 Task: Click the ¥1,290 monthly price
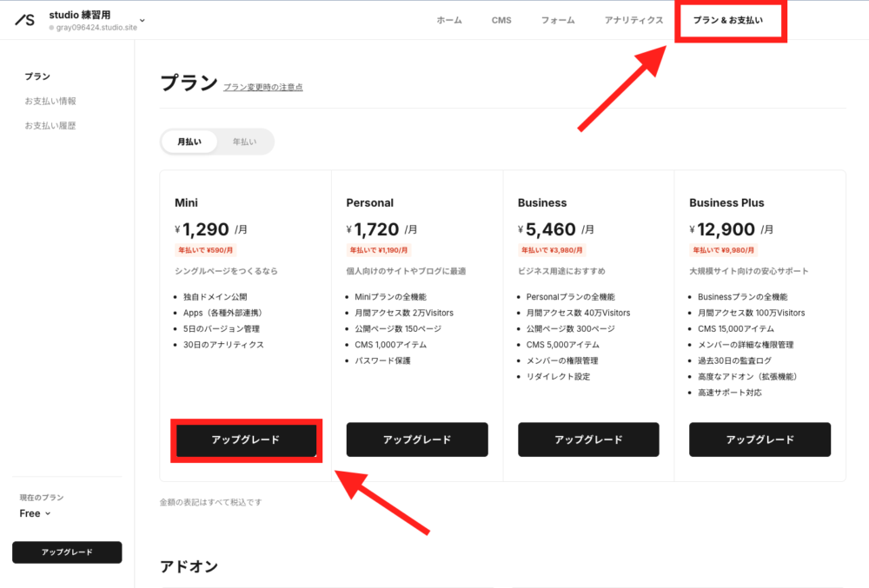click(211, 228)
